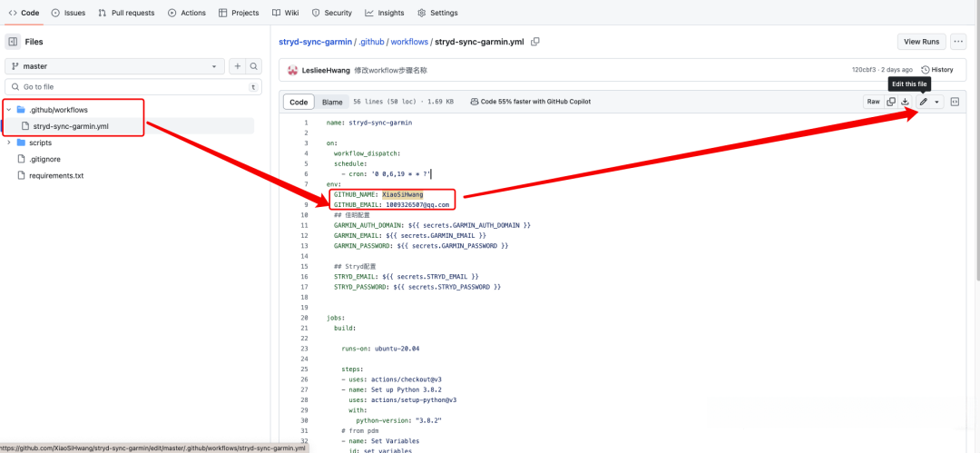
Task: Expand the scripts folder chevron
Action: [x=9, y=143]
